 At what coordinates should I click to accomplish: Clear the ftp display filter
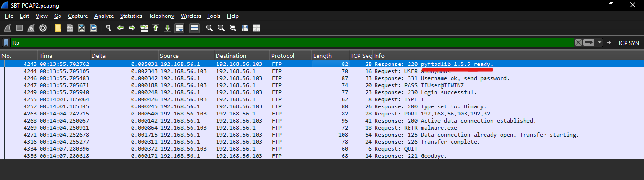pyautogui.click(x=578, y=42)
